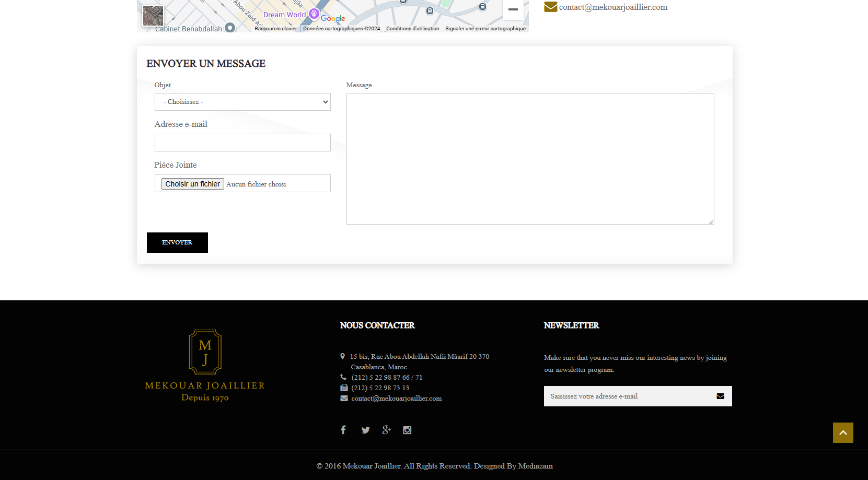Screen dimensions: 868x480
Task: Open "Conditions d'utilisation" map link
Action: (412, 29)
